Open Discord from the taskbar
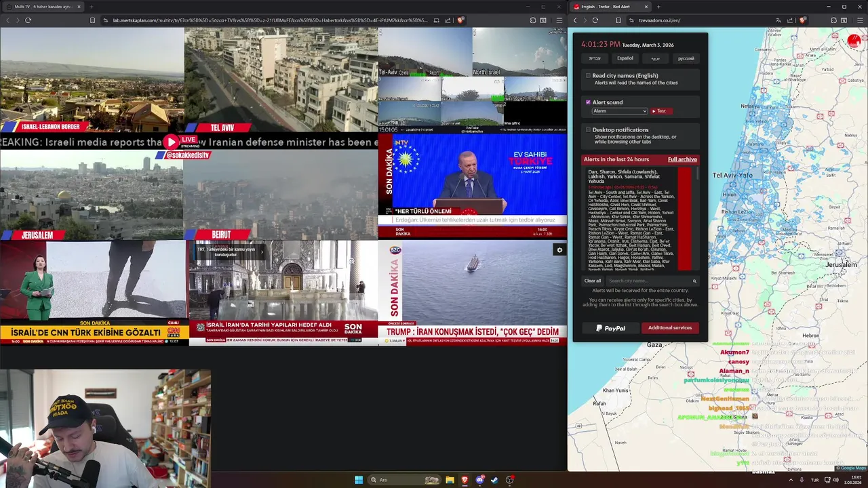Viewport: 868px width, 488px height. tap(480, 480)
